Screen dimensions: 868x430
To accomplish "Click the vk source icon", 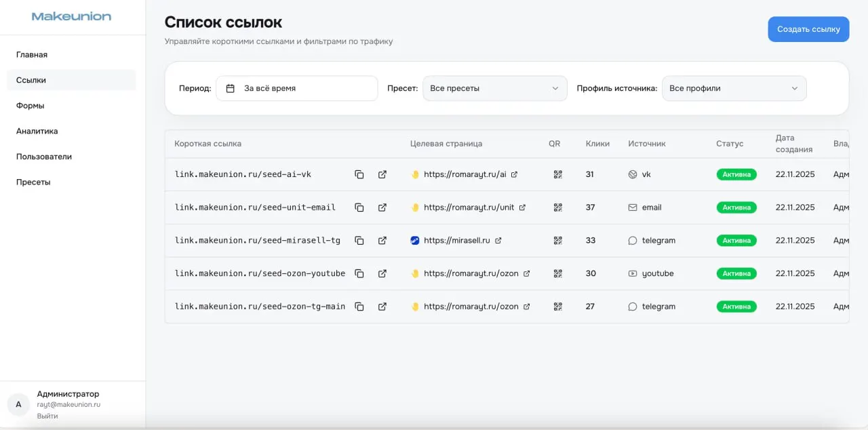I will 633,174.
